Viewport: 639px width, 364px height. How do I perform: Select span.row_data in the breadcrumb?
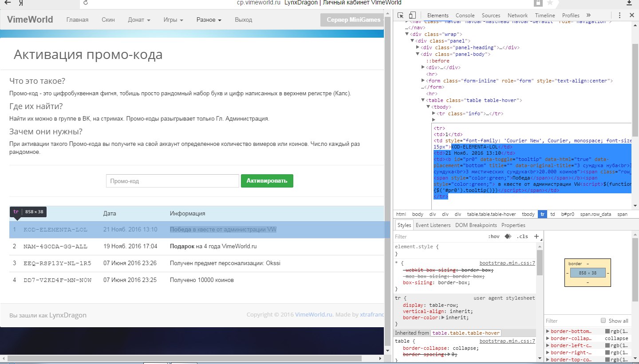point(595,214)
